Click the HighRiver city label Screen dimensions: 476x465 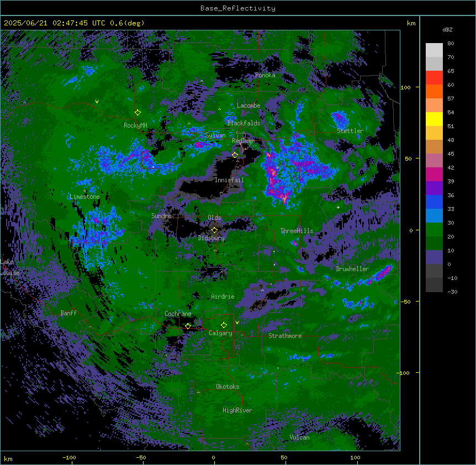point(237,410)
